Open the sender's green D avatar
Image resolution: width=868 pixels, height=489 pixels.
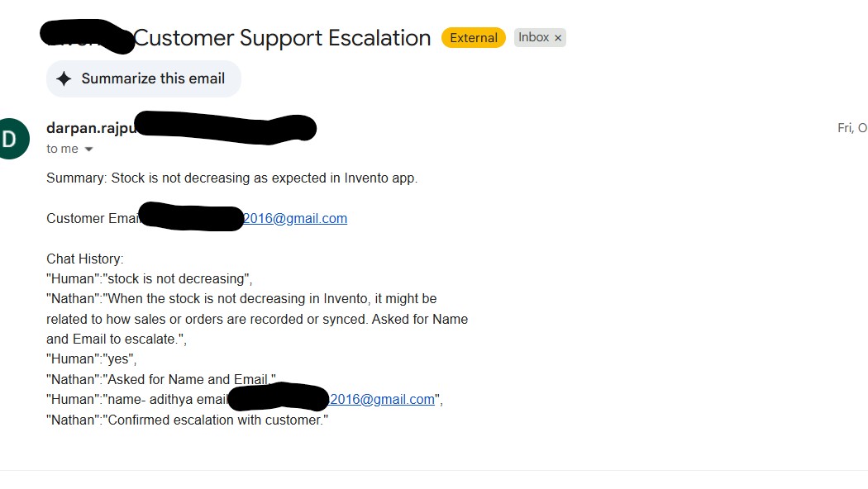pos(10,139)
